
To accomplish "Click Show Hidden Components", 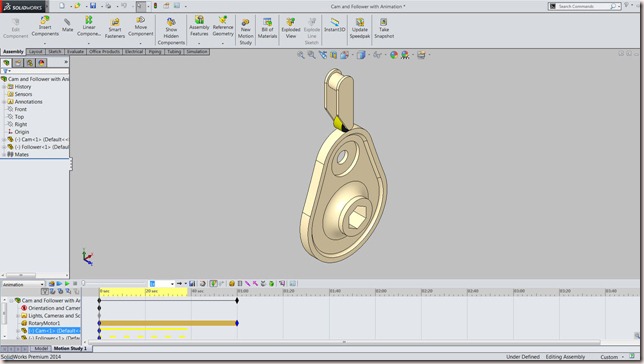I will (x=171, y=31).
